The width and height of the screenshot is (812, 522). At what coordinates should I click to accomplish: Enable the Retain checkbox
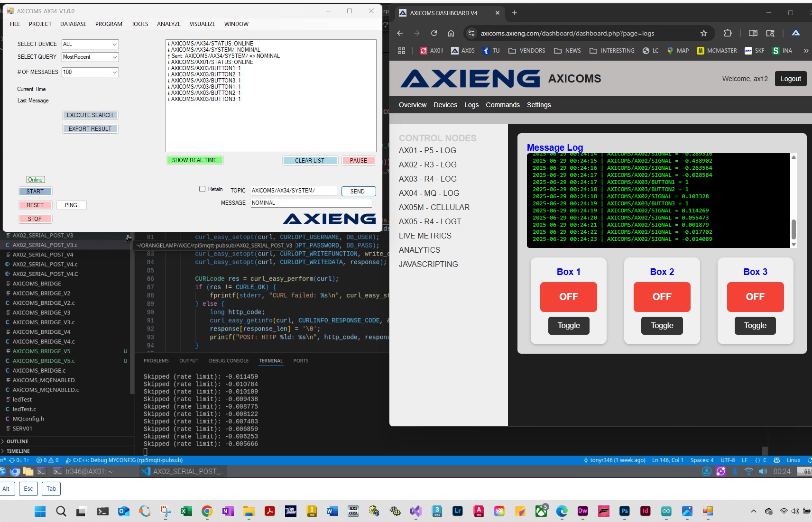[x=202, y=189]
